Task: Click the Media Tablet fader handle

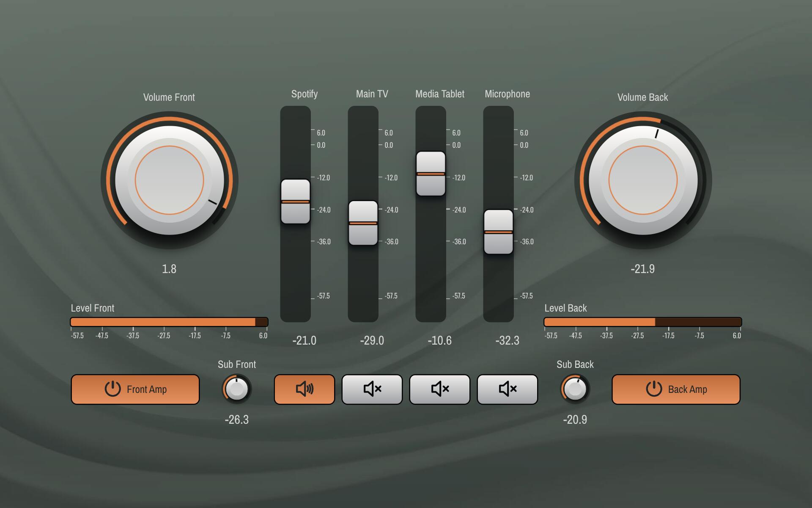Action: (x=431, y=174)
